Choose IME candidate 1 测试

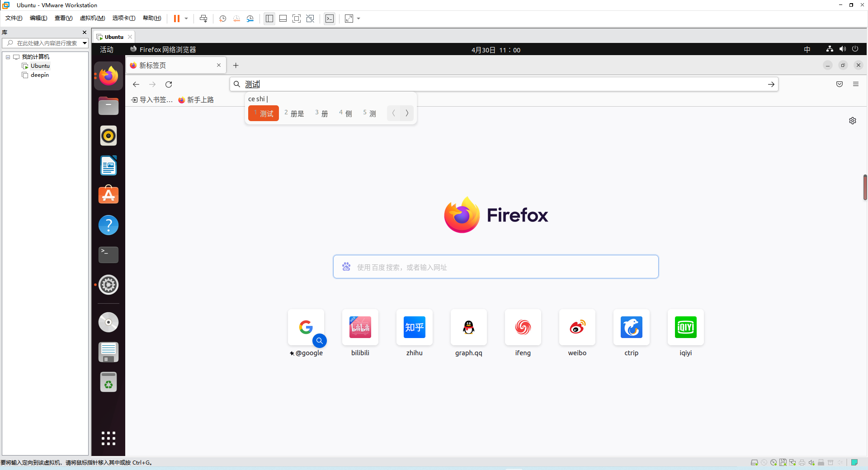tap(264, 113)
